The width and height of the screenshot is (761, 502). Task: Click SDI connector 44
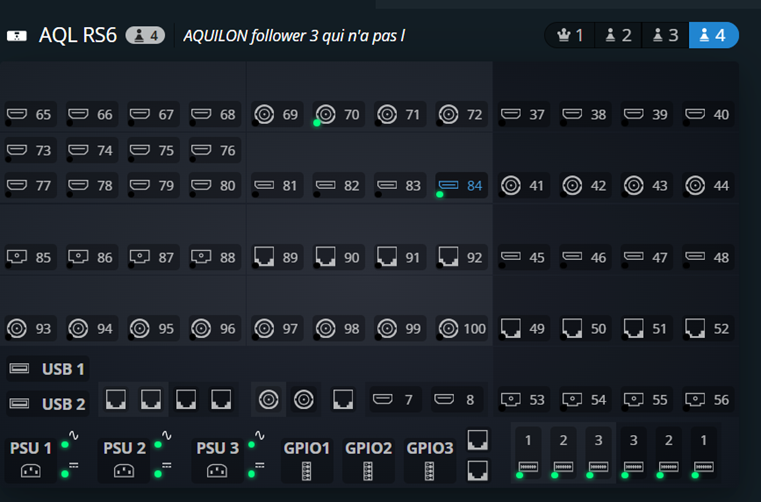click(707, 185)
